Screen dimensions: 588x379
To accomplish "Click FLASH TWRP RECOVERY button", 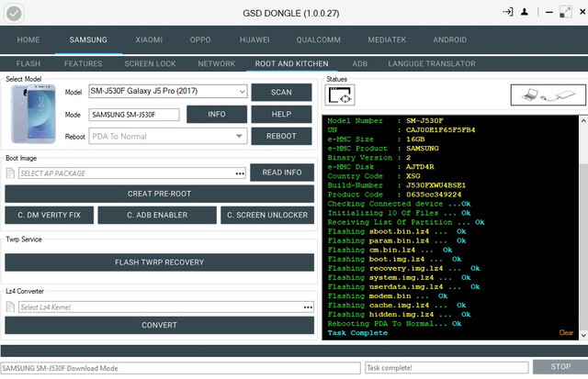I will coord(159,262).
